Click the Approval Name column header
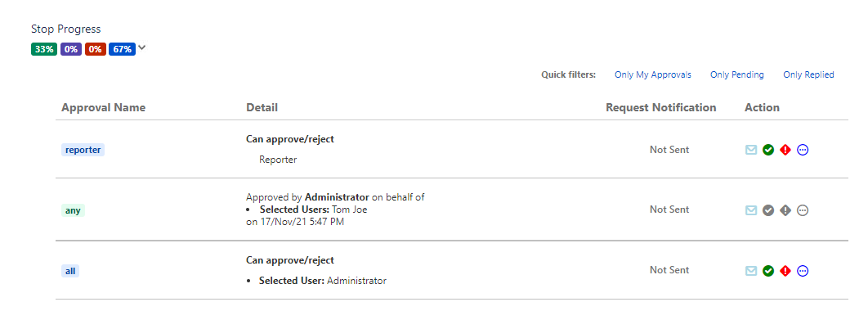This screenshot has width=868, height=329. tap(103, 107)
